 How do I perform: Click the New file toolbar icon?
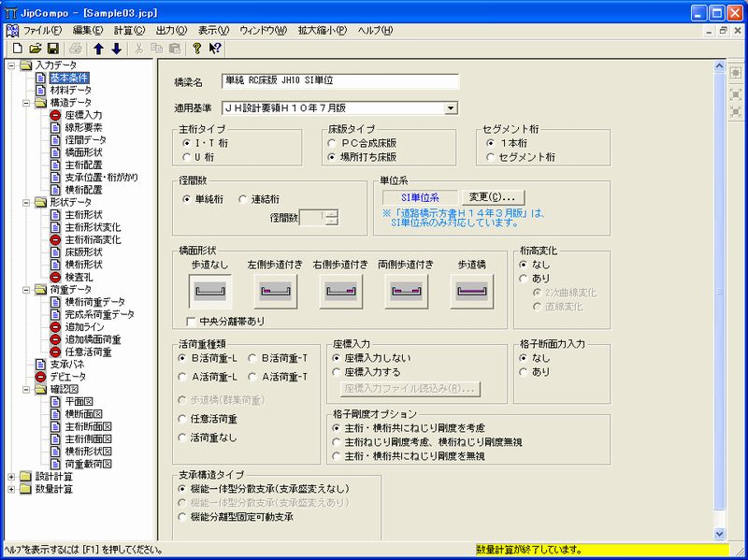pos(18,48)
